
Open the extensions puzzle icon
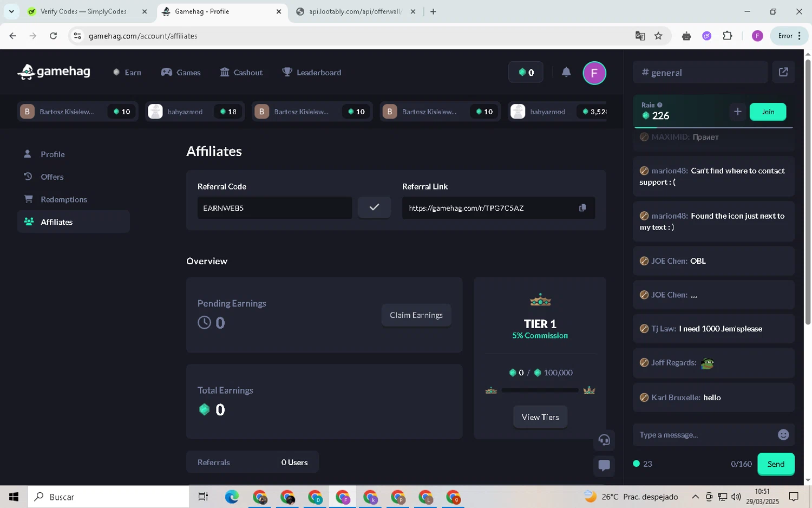click(x=728, y=36)
